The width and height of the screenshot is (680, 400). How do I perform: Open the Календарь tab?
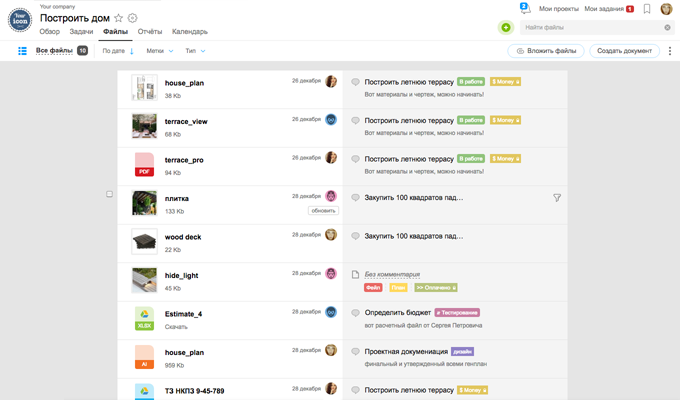coord(190,32)
